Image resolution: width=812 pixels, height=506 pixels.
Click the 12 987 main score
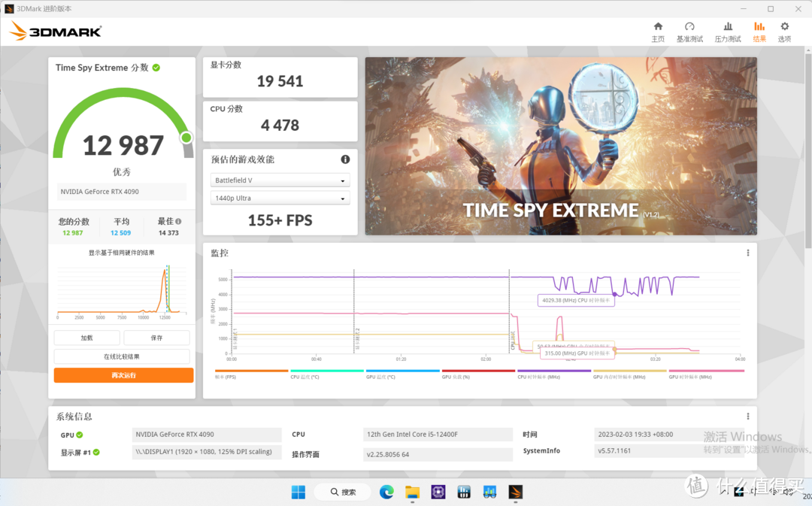point(123,146)
